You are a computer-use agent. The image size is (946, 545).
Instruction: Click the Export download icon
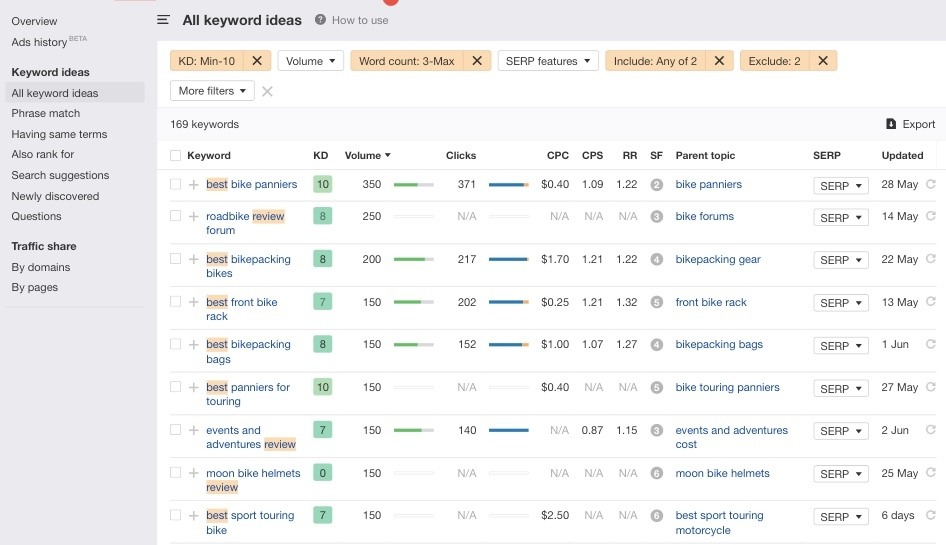pyautogui.click(x=891, y=124)
